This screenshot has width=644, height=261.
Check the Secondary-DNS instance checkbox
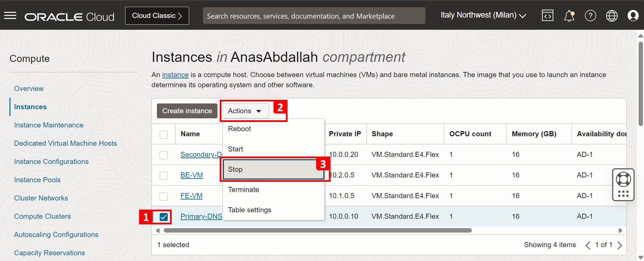coord(164,155)
